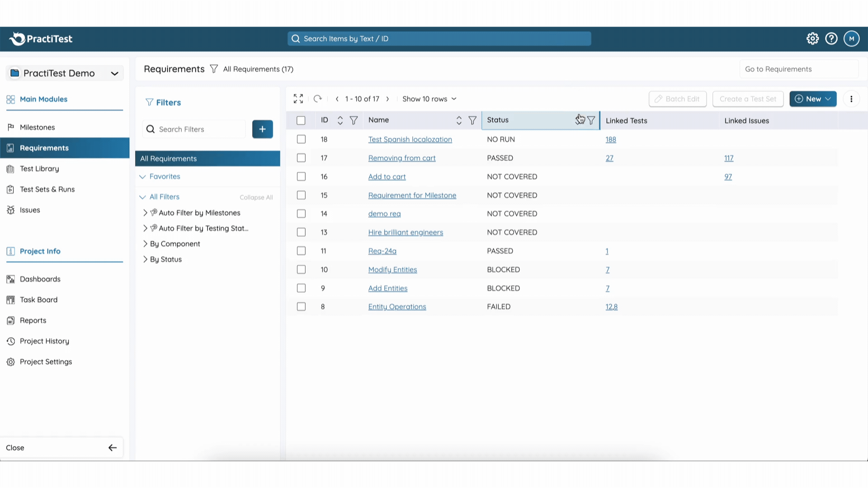Viewport: 868px width, 488px height.
Task: Open the PractiTest Demo project selector
Action: click(65, 73)
